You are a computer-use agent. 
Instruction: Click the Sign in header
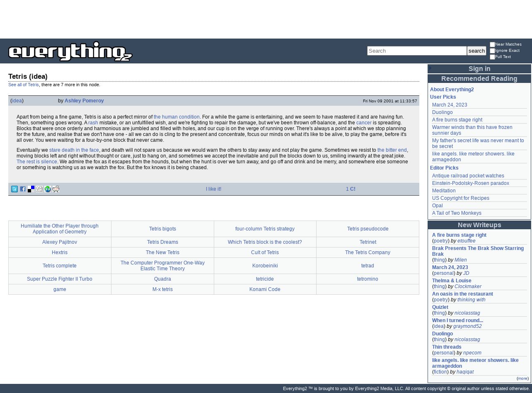[479, 69]
